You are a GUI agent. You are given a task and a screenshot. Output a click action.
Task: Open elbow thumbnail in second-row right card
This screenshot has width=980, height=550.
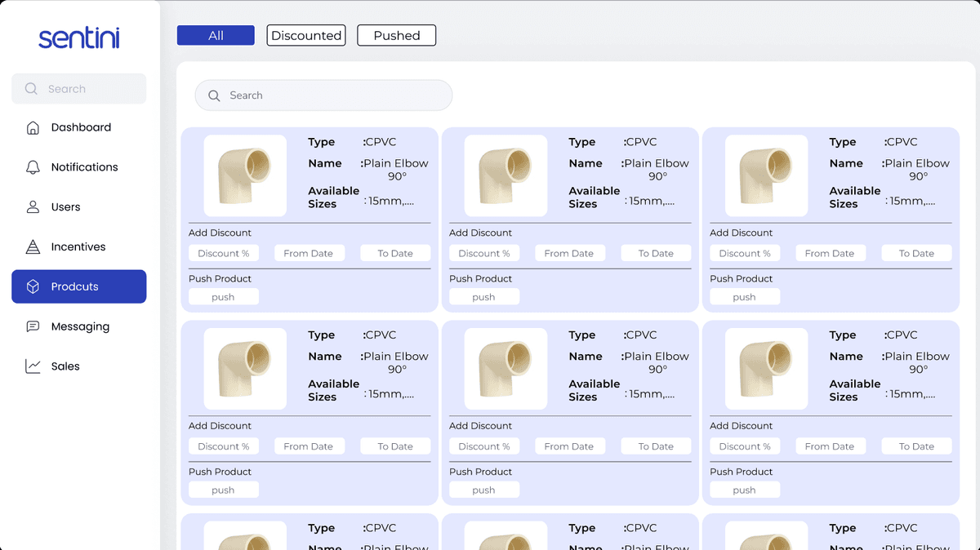pos(766,369)
